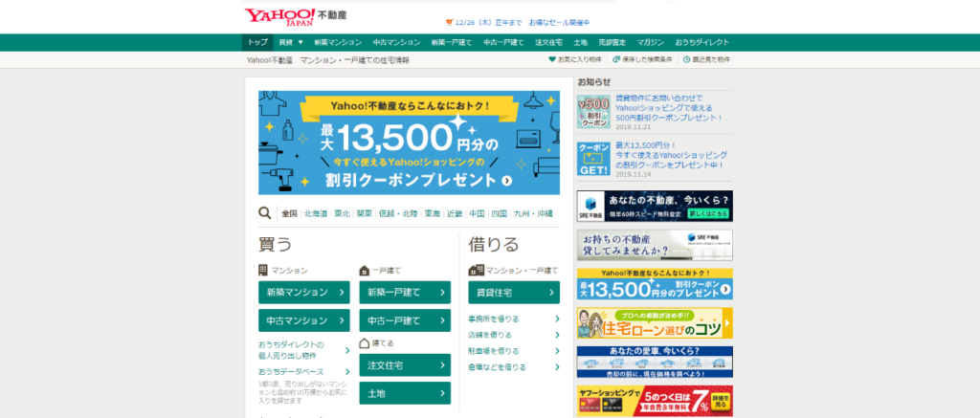Click the green 新築マンション button
The image size is (980, 418).
pyautogui.click(x=304, y=292)
